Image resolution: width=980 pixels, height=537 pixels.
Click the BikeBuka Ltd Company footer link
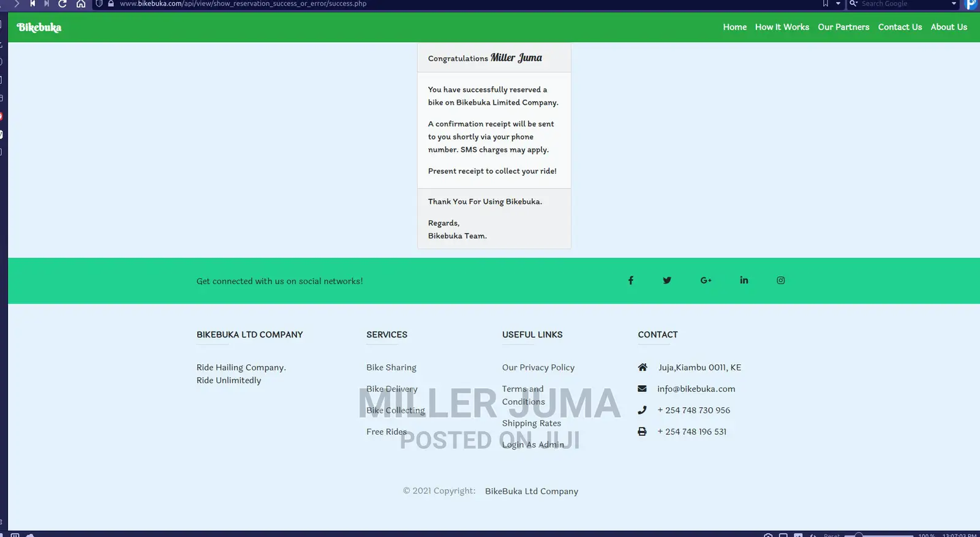[532, 491]
